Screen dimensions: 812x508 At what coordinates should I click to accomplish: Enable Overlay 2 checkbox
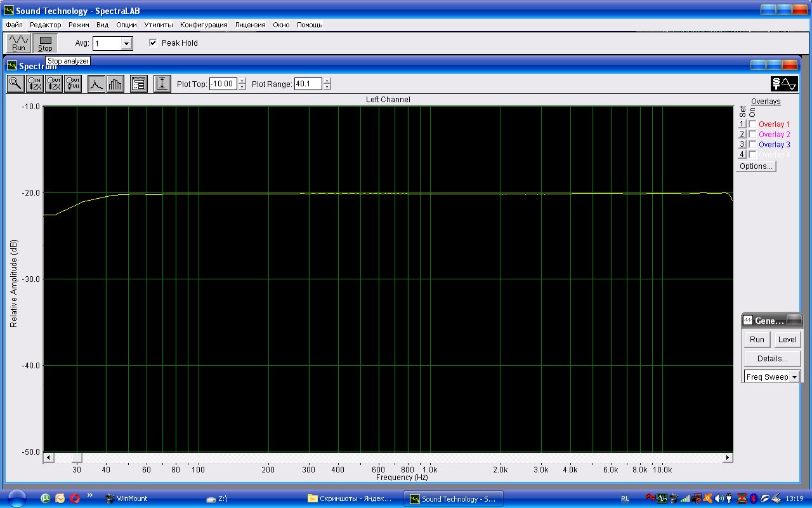click(x=753, y=135)
